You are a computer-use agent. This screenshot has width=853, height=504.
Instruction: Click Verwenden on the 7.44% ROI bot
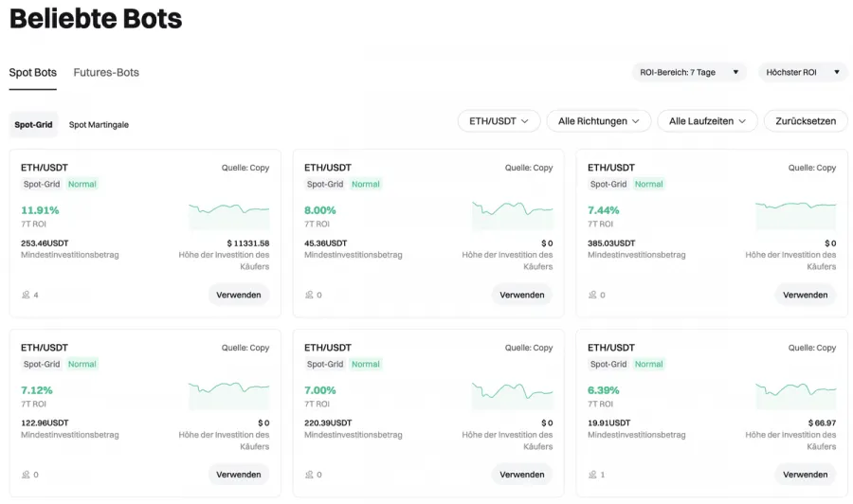805,295
